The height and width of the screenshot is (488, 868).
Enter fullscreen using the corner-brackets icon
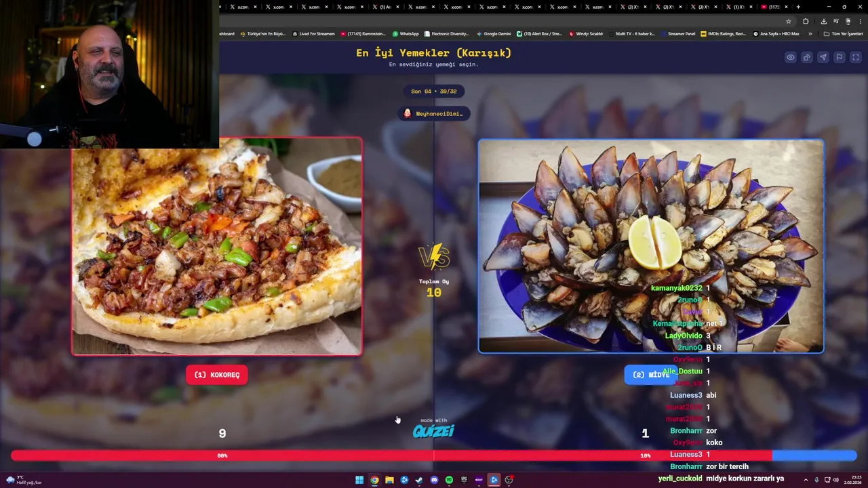point(856,58)
